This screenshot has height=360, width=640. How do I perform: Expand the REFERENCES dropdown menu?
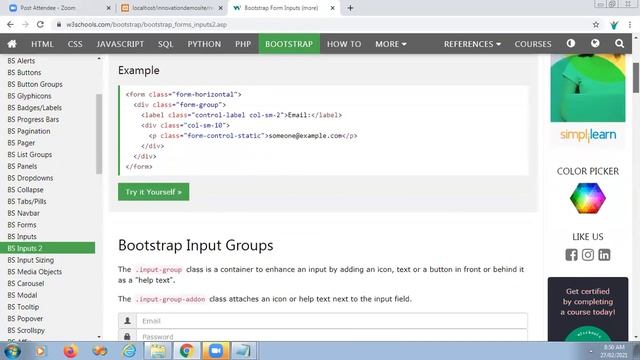(472, 44)
